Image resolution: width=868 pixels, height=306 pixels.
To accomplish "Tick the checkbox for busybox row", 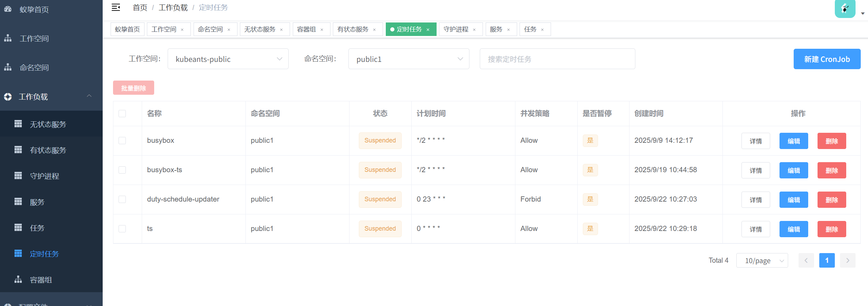I will (x=122, y=141).
